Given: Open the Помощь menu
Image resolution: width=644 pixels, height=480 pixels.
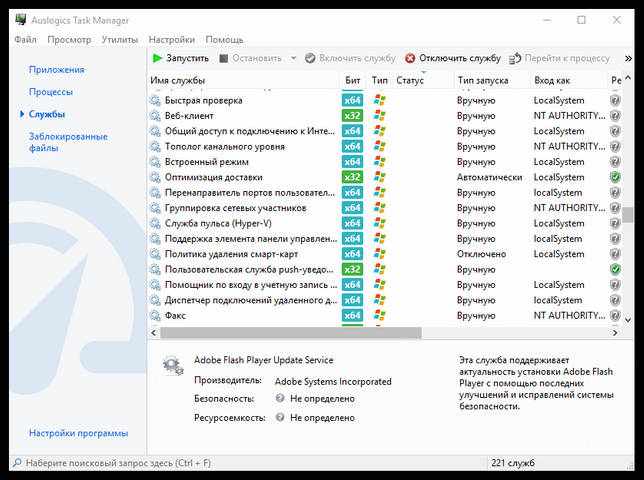Looking at the screenshot, I should (x=224, y=40).
